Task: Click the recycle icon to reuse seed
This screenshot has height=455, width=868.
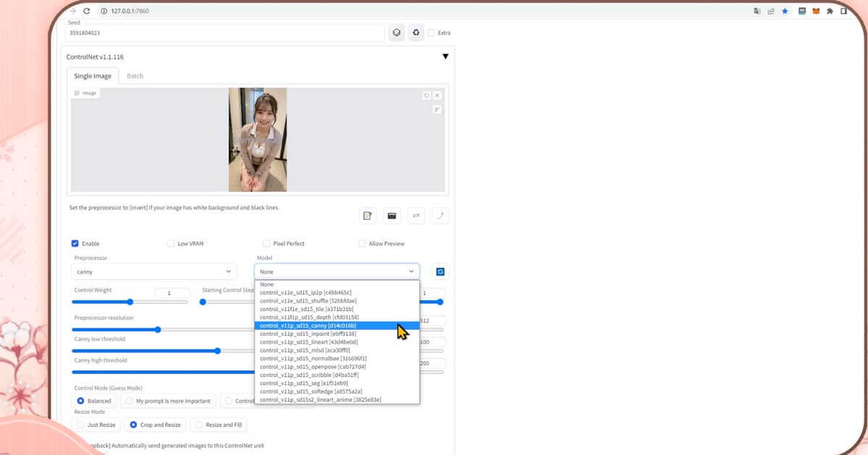Action: (x=416, y=33)
